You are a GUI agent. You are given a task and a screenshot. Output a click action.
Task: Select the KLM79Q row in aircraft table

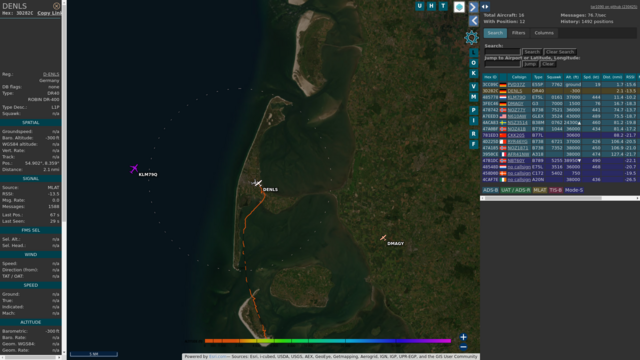[x=560, y=97]
